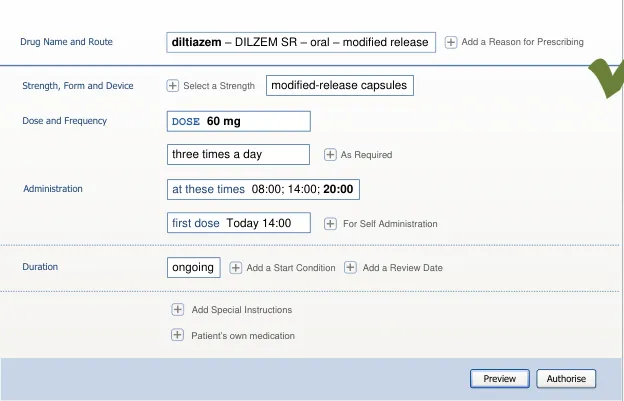Click the green checkmark icon

pos(605,78)
